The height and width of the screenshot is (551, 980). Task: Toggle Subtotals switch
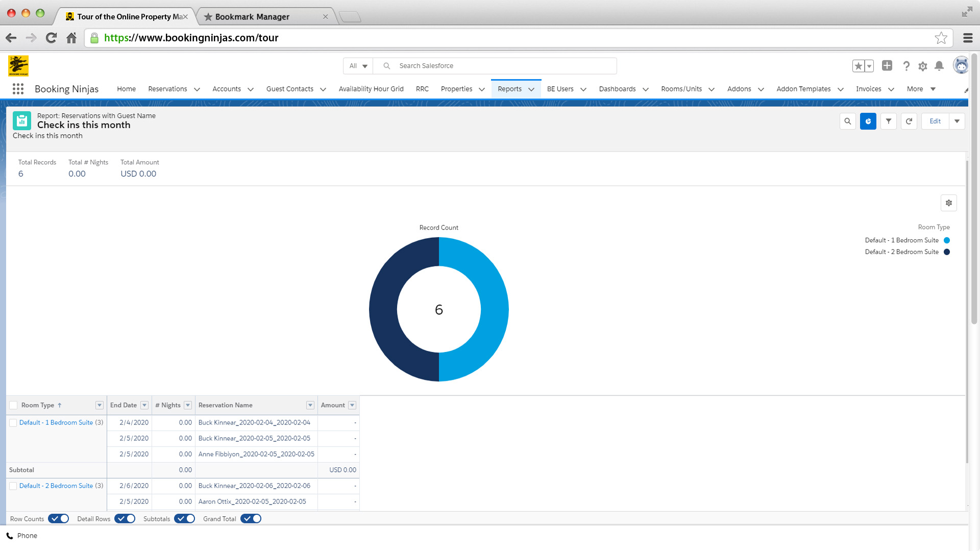(185, 519)
